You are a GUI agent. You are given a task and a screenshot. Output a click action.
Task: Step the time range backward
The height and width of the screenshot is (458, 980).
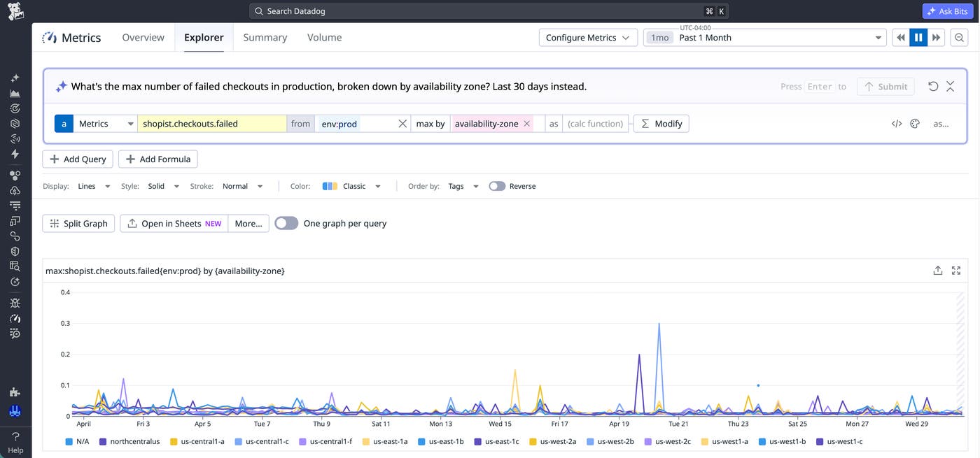[x=901, y=38]
